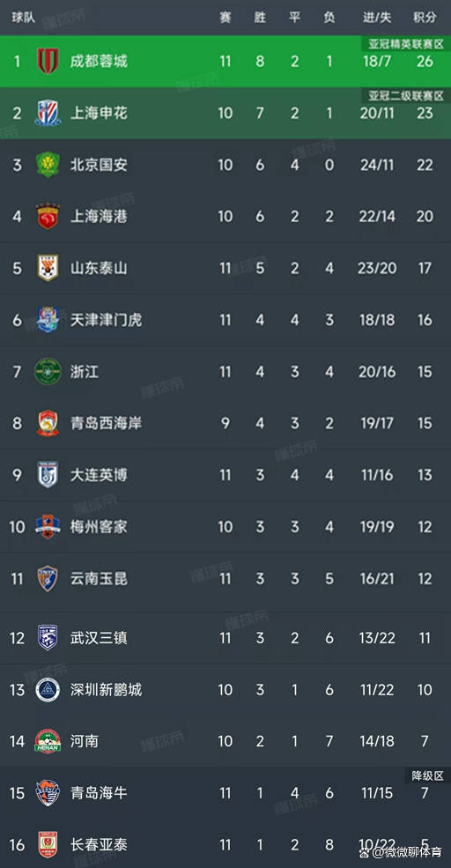
Task: Open the 成都蓉城 team crest icon
Action: click(48, 61)
